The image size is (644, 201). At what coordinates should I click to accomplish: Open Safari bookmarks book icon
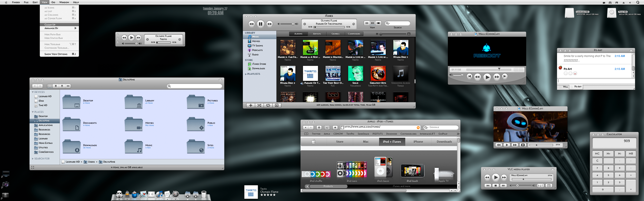(306, 134)
